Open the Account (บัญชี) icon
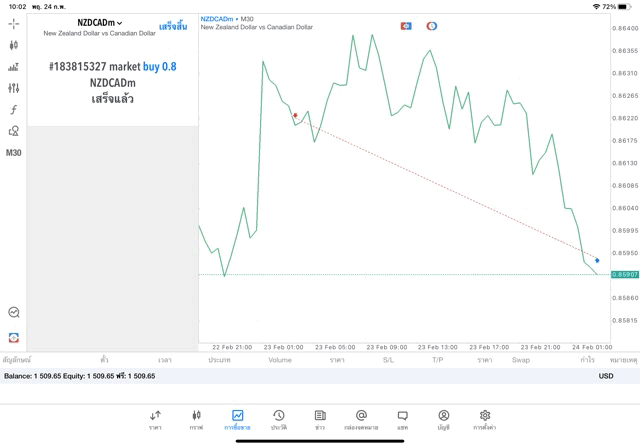 pos(443,419)
